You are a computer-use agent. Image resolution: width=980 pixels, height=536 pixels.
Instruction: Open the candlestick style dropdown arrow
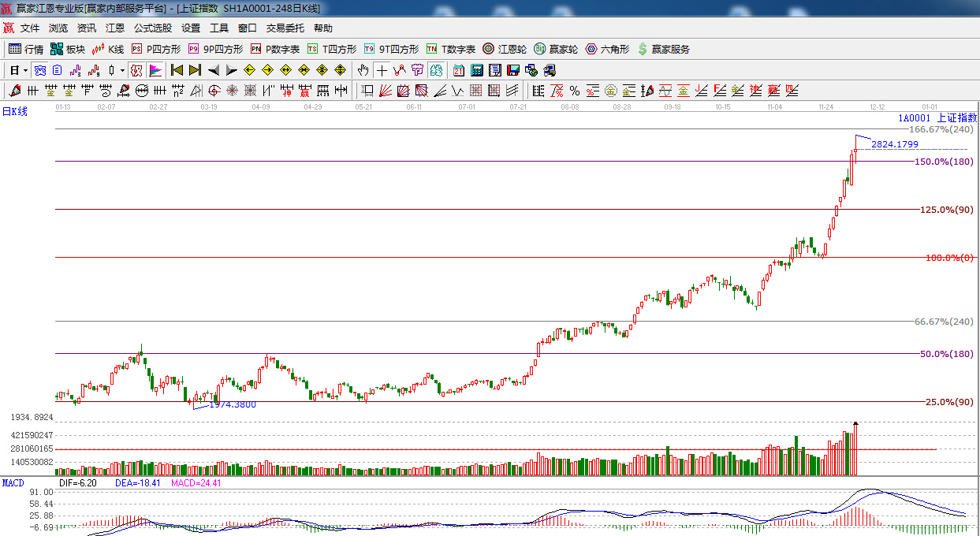coord(122,70)
